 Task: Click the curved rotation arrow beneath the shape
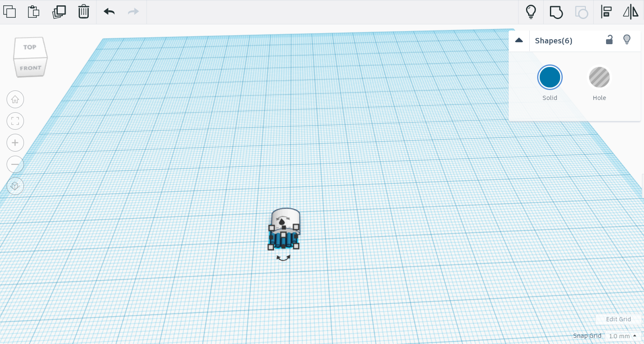click(x=283, y=258)
